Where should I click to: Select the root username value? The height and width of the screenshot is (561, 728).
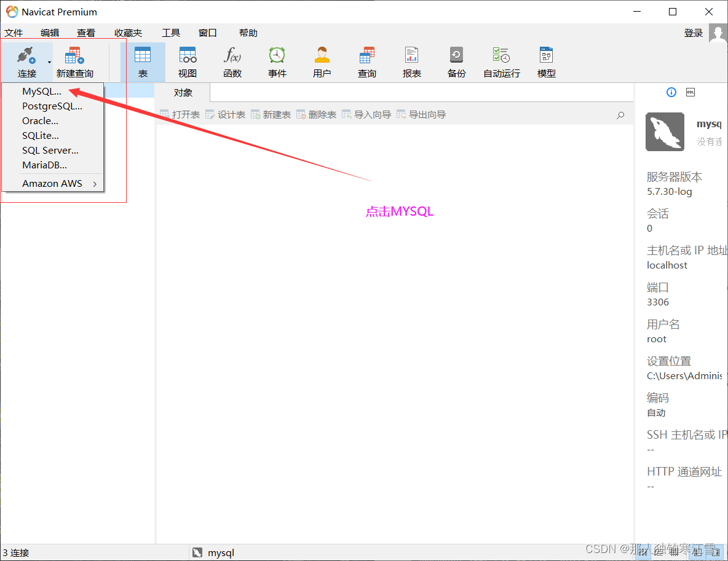coord(657,339)
